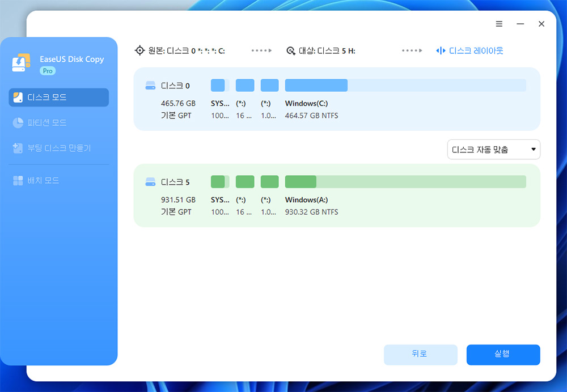Open the 디스크 레이아웃 step label
Viewport: 567px width, 392px height.
pos(476,50)
